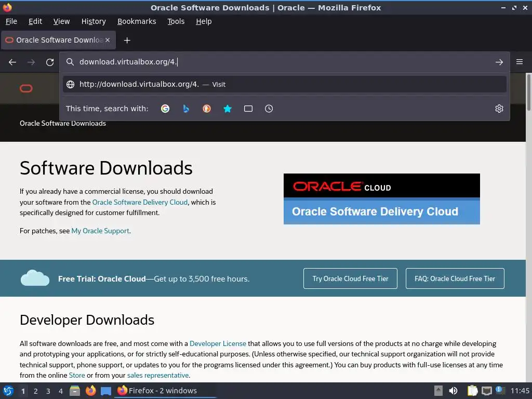Switch to workspace 4
The height and width of the screenshot is (399, 532).
[x=61, y=391]
